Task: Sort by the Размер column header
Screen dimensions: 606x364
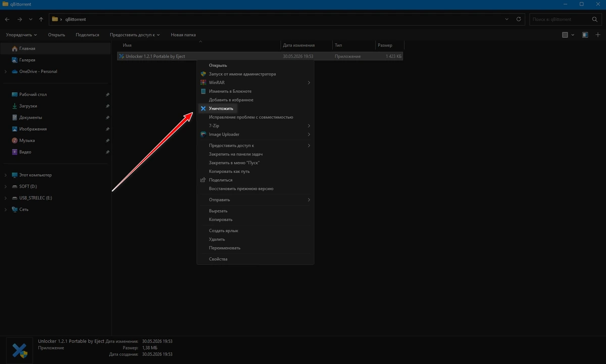Action: coord(389,45)
